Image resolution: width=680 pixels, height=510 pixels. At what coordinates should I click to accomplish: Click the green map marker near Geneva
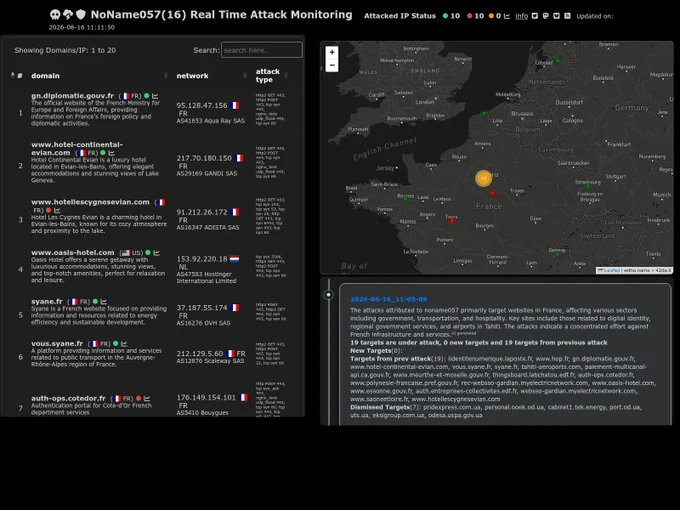[557, 254]
